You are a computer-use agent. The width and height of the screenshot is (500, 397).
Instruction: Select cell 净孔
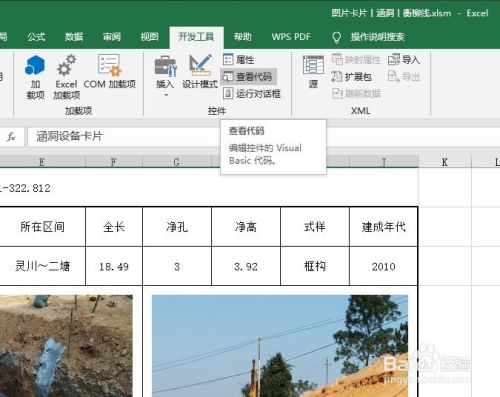(177, 227)
